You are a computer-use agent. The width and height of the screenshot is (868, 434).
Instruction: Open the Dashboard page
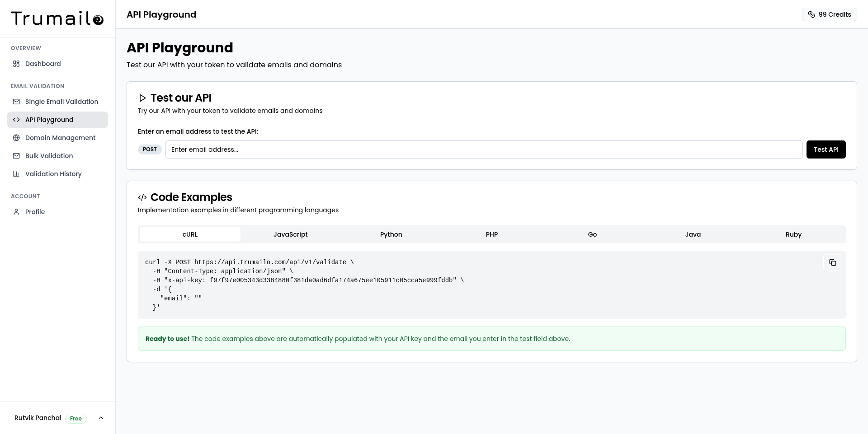57,64
